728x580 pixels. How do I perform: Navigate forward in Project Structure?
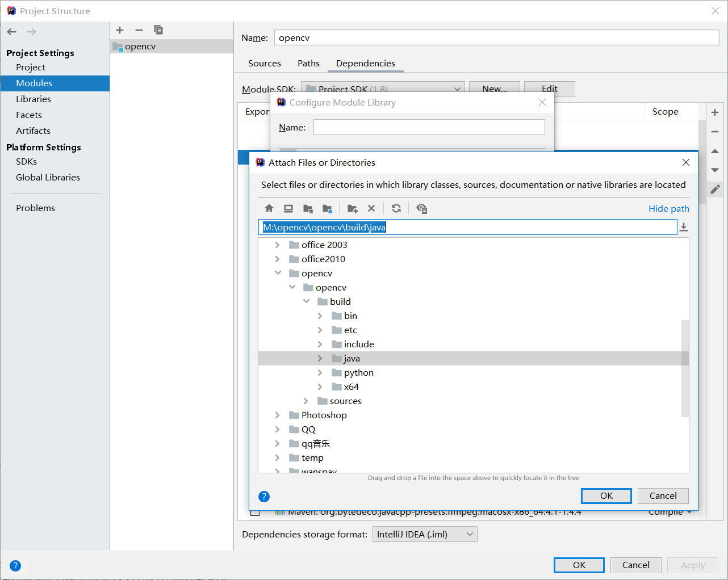click(31, 32)
